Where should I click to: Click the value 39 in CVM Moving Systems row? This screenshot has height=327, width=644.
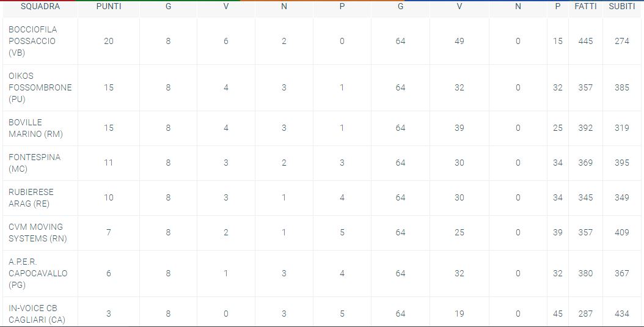(558, 232)
